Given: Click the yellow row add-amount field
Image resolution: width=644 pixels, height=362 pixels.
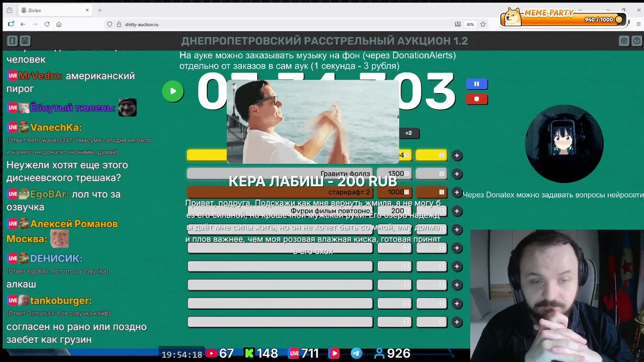Looking at the screenshot, I should click(431, 155).
